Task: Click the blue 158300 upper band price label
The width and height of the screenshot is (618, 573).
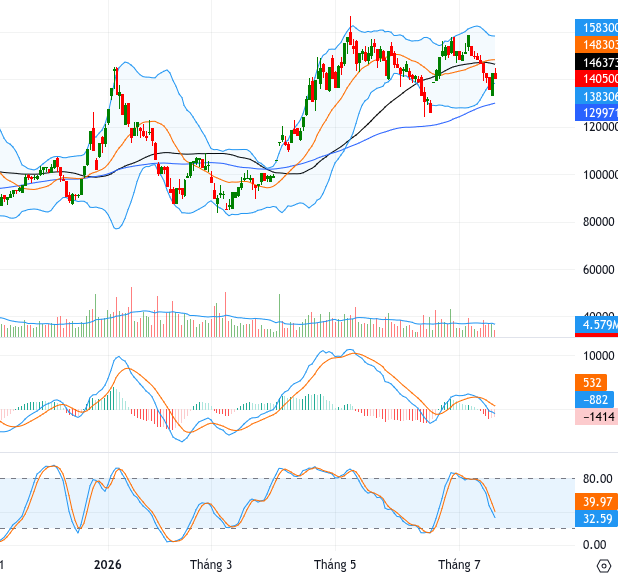Action: (596, 28)
